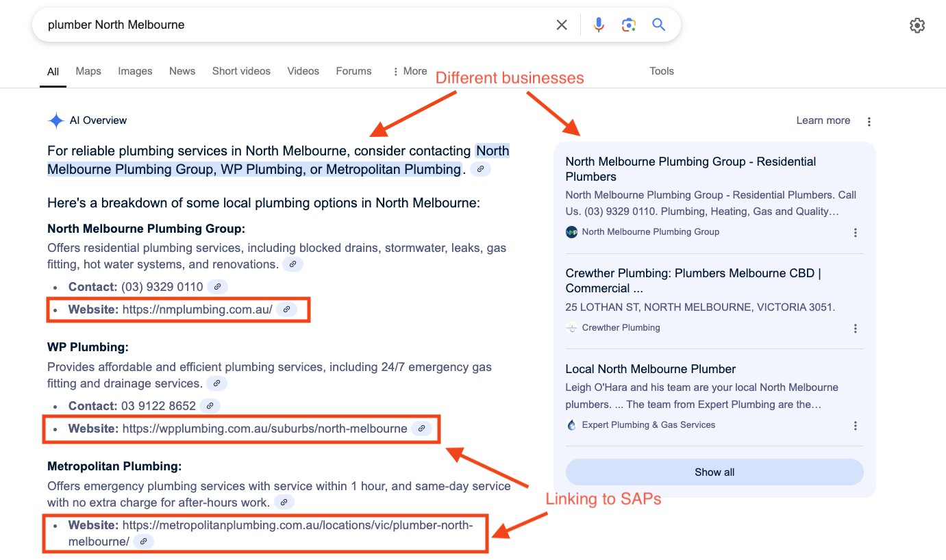Open Google Lens image search icon
The height and width of the screenshot is (560, 946).
[x=629, y=25]
